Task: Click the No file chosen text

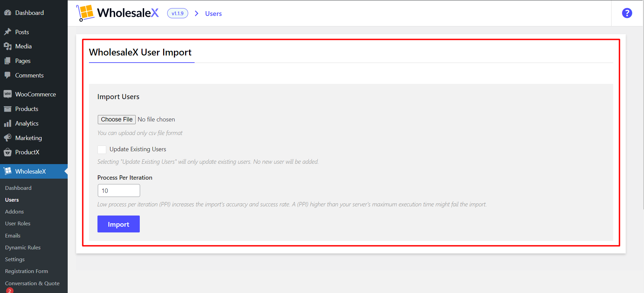Action: click(156, 119)
